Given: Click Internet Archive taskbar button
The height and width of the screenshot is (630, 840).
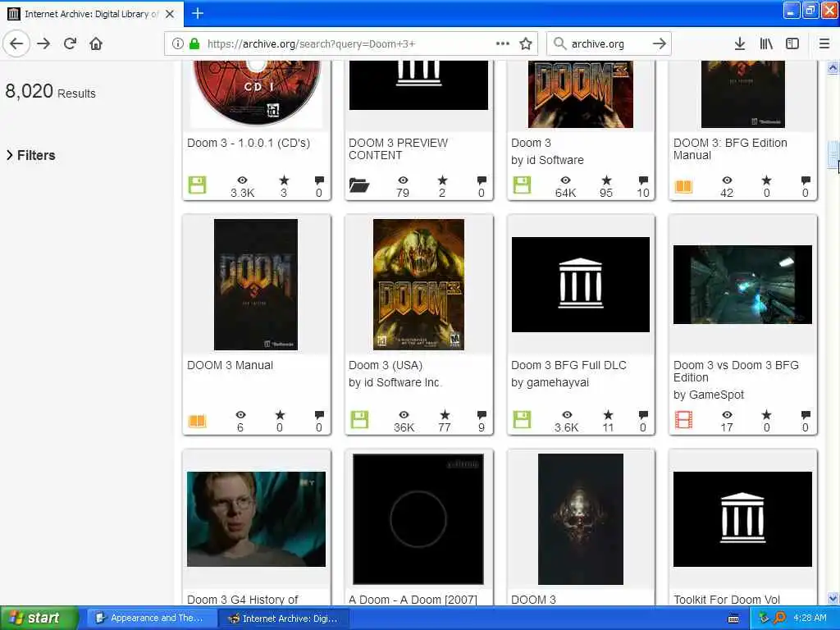Looking at the screenshot, I should [284, 619].
